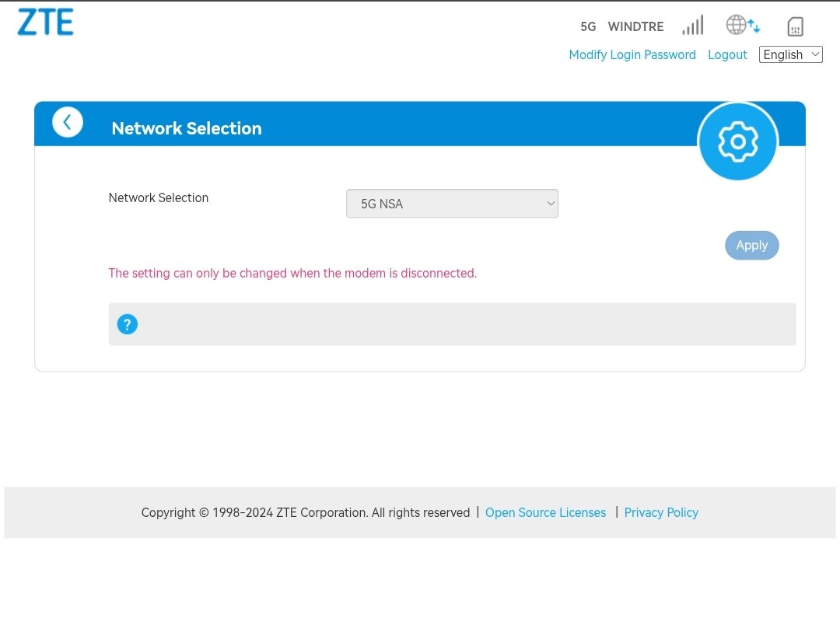The width and height of the screenshot is (840, 632).
Task: Expand the 5G NSA network selection dropdown
Action: point(452,204)
